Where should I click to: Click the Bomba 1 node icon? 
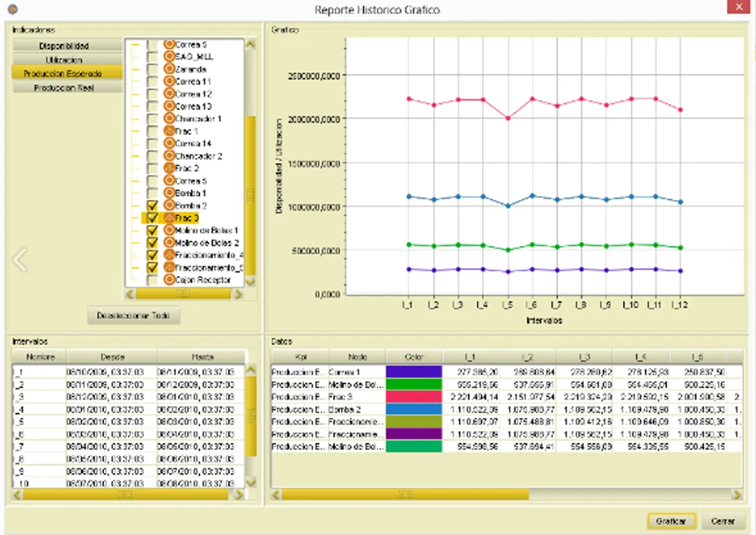[169, 193]
